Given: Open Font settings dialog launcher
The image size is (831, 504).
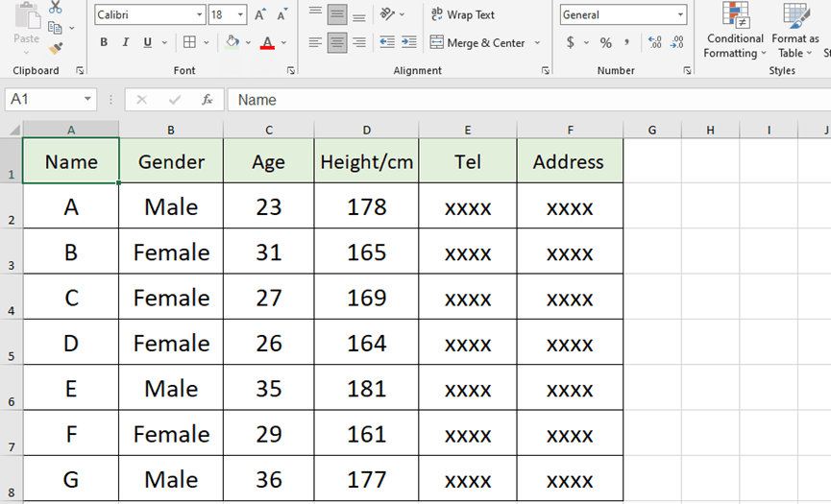Looking at the screenshot, I should (291, 70).
